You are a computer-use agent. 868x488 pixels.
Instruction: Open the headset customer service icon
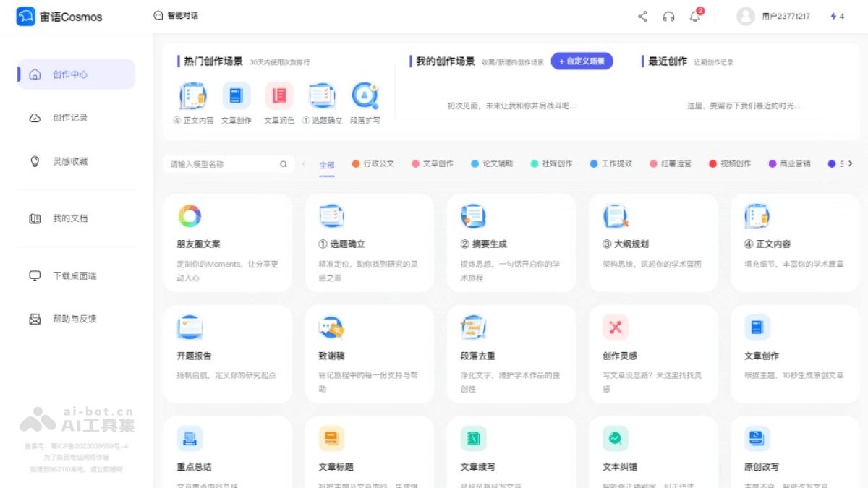667,16
